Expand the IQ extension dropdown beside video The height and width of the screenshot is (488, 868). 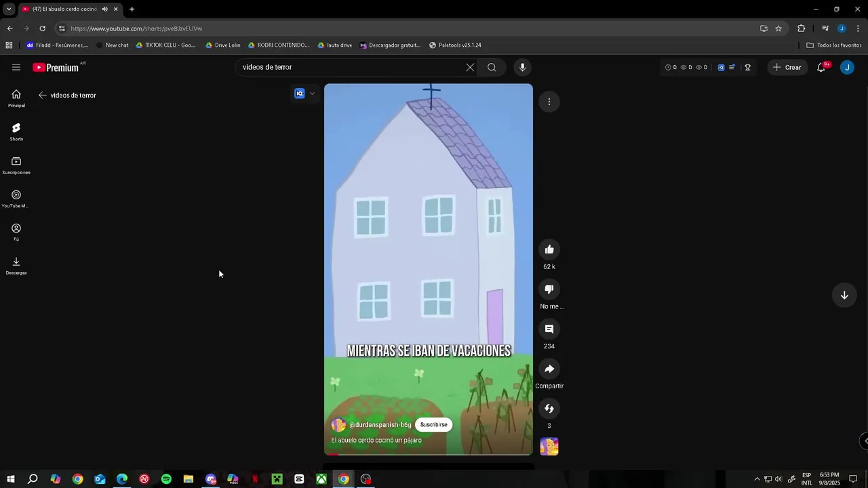click(312, 94)
